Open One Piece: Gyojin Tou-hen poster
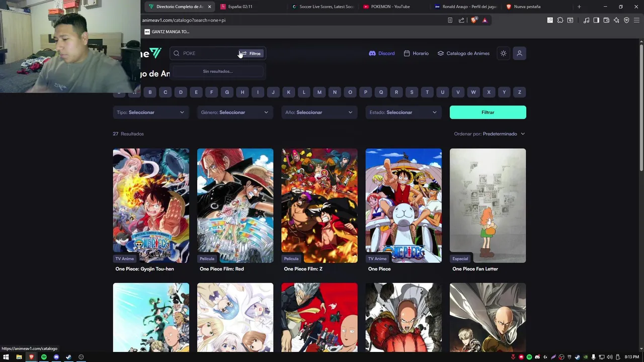This screenshot has width=644, height=362. point(151,206)
